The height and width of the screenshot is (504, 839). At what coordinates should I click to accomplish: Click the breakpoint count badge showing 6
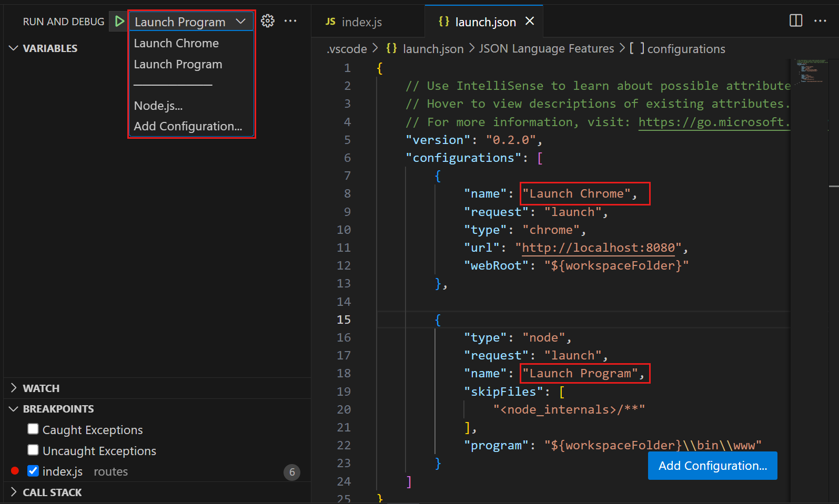click(x=292, y=472)
